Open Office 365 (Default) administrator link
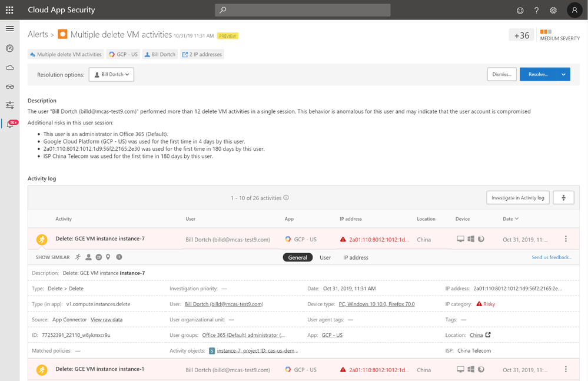 pos(243,335)
